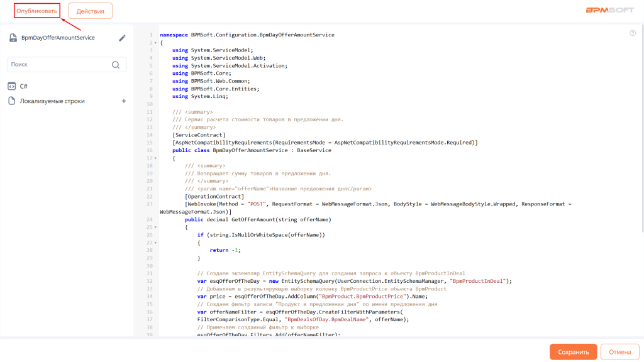
Task: Edit schema properties via pencil icon
Action: click(123, 38)
